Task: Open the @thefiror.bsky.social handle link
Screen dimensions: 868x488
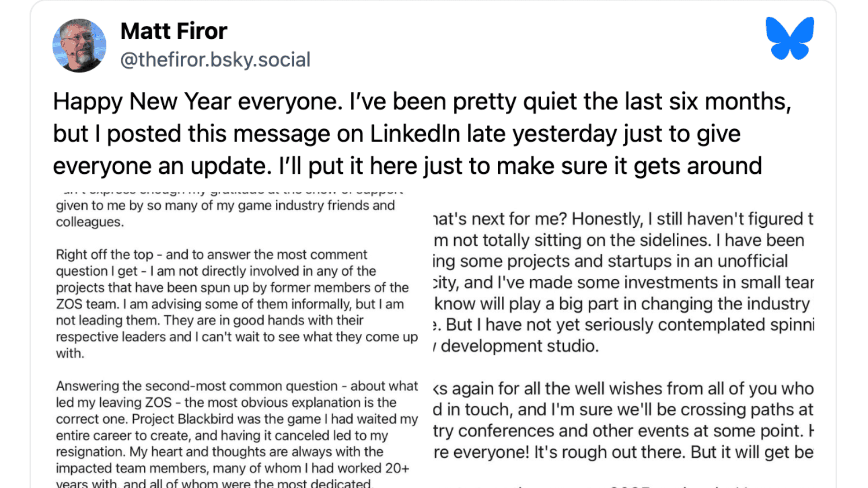Action: (215, 60)
